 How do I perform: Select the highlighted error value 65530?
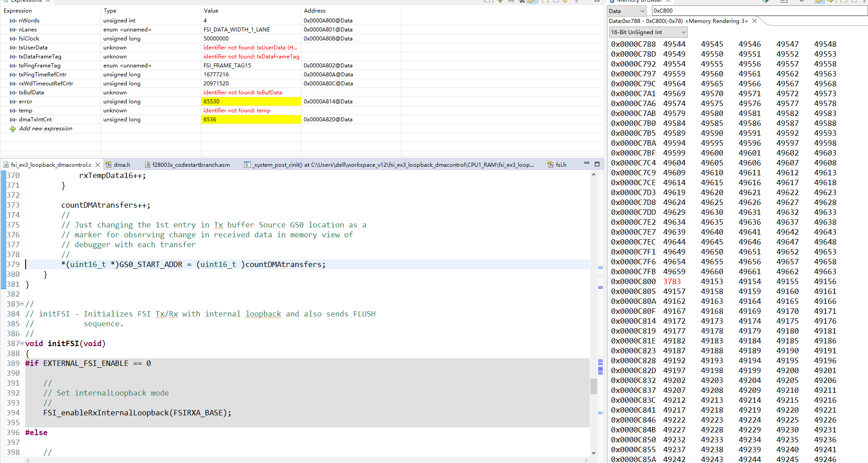(251, 102)
